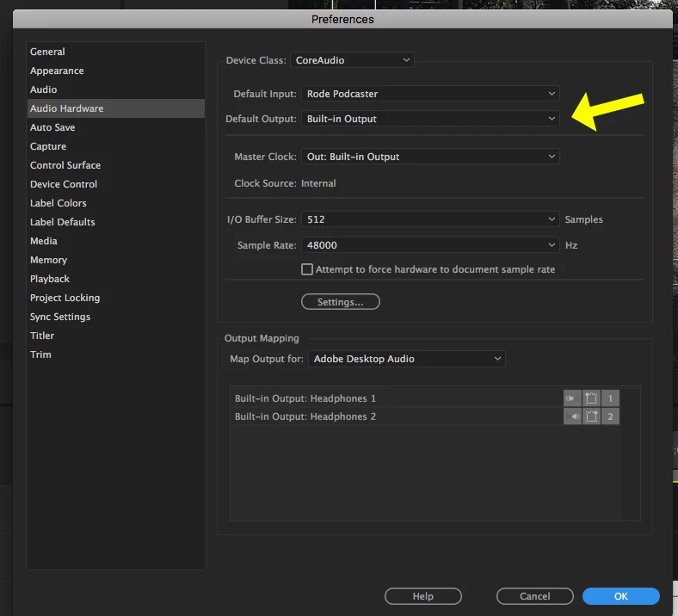678x616 pixels.
Task: Open the Default Output dropdown
Action: tap(430, 119)
